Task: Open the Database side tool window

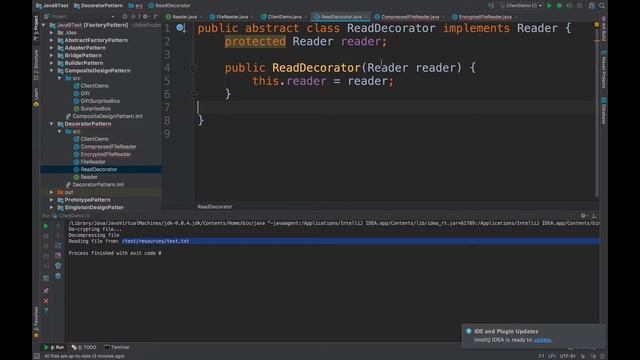Action: pyautogui.click(x=604, y=111)
